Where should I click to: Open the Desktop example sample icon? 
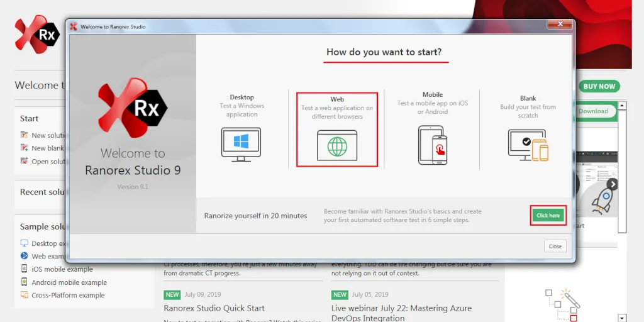click(x=25, y=243)
